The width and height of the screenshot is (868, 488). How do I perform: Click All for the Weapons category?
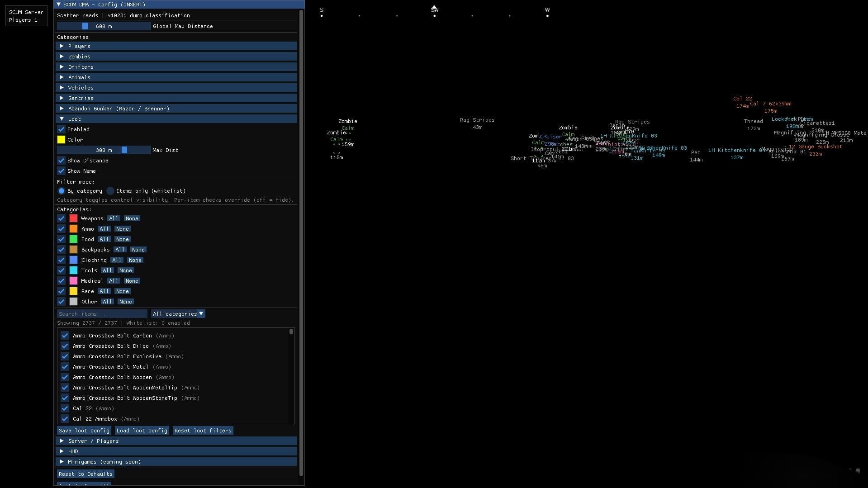point(114,218)
